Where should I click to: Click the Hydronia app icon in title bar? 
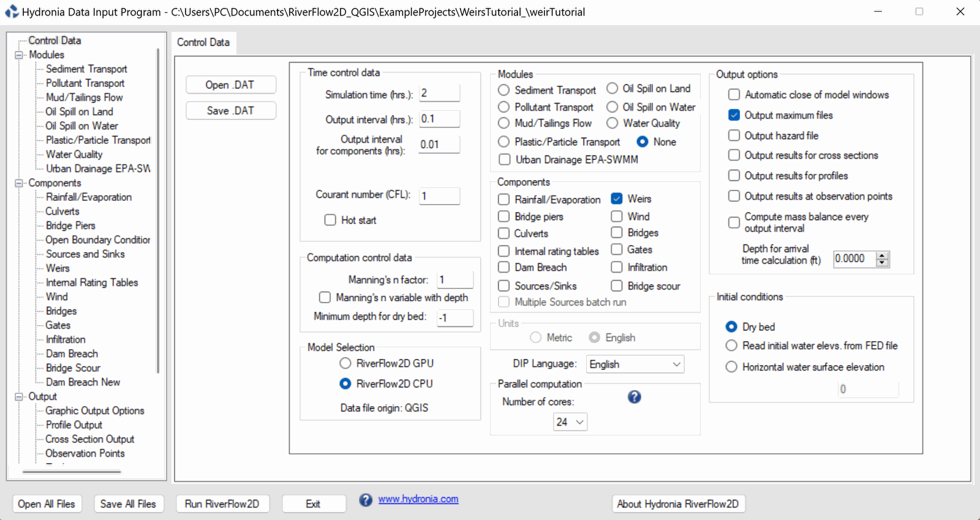(12, 12)
